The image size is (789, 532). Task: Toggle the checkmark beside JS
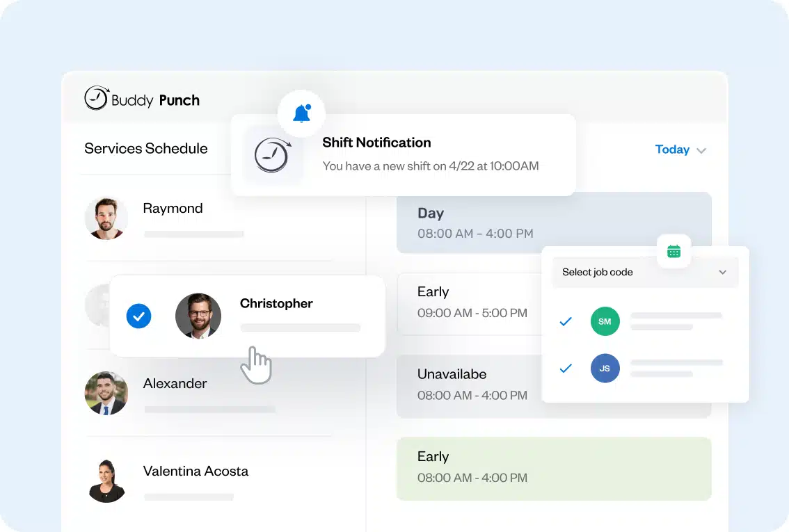pos(566,369)
